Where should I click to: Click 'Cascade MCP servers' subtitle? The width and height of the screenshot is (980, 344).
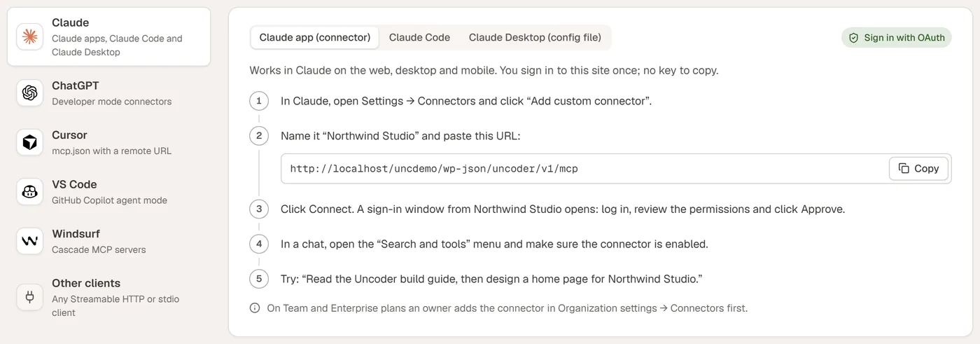pos(99,249)
